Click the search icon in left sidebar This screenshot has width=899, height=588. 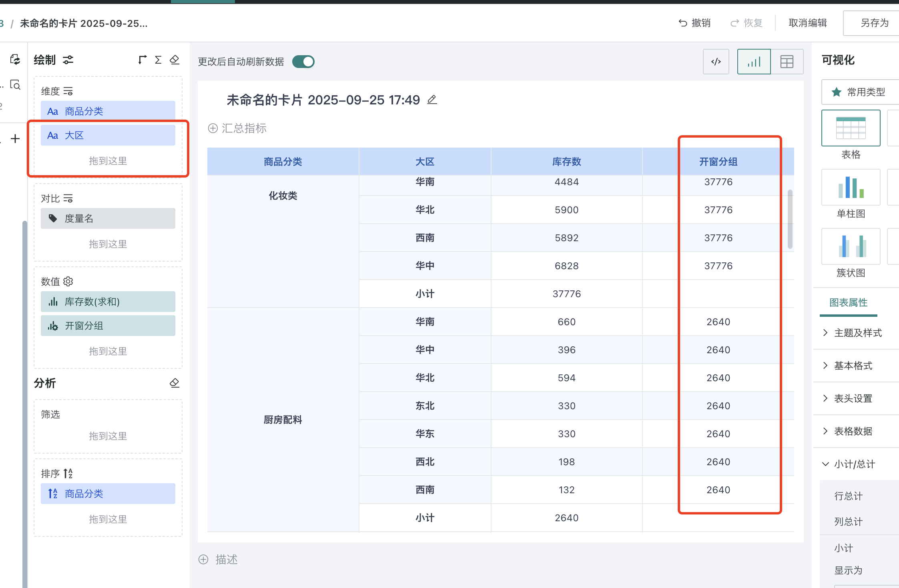(16, 85)
